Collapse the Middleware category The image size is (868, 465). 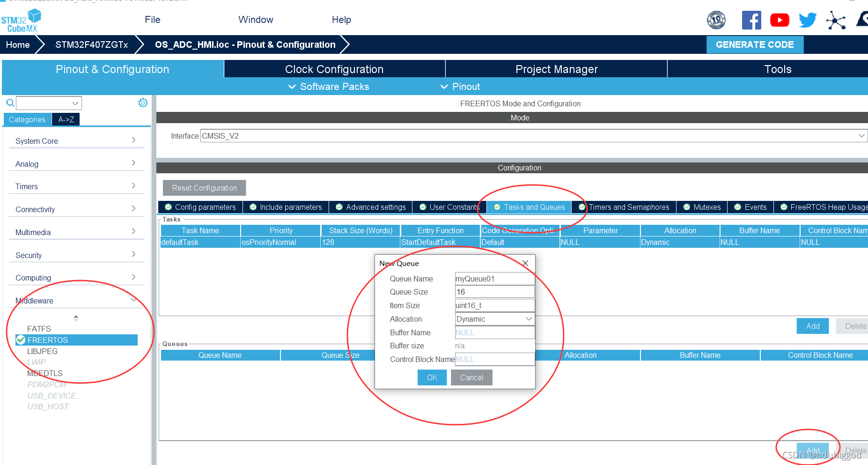[76, 301]
